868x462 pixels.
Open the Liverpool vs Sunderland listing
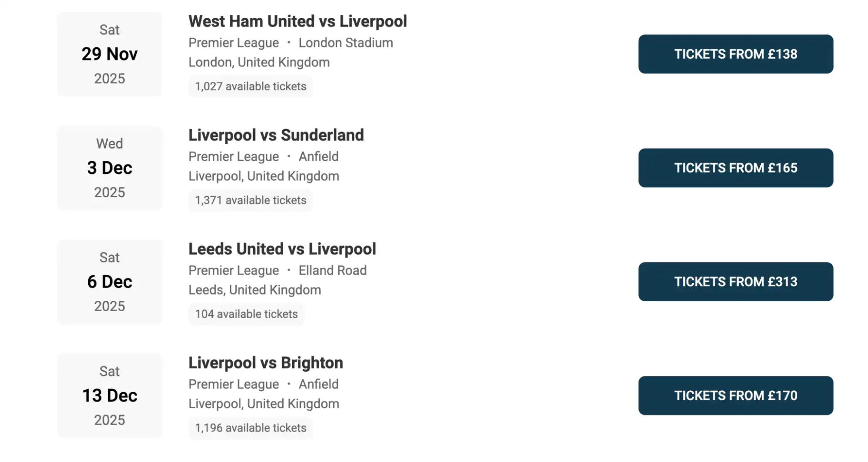click(275, 135)
